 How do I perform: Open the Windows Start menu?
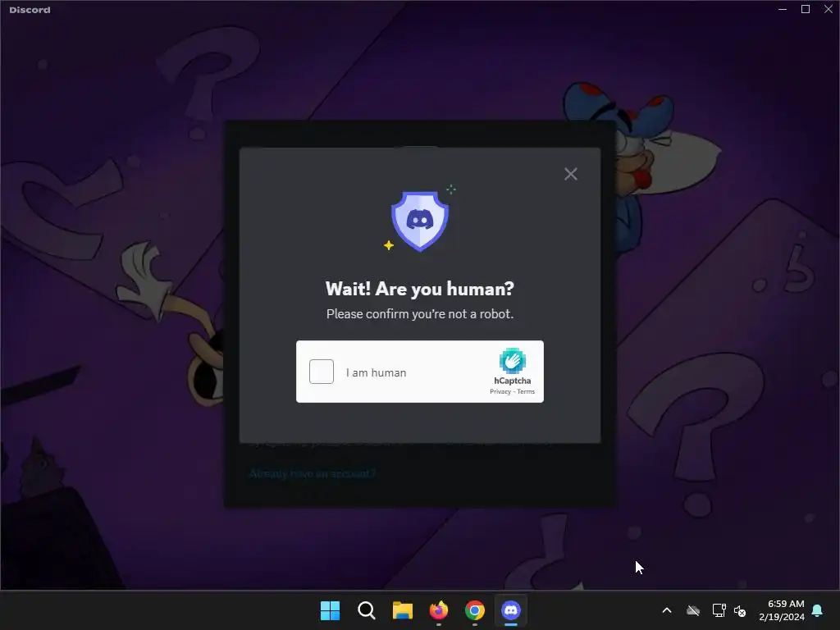(x=330, y=610)
